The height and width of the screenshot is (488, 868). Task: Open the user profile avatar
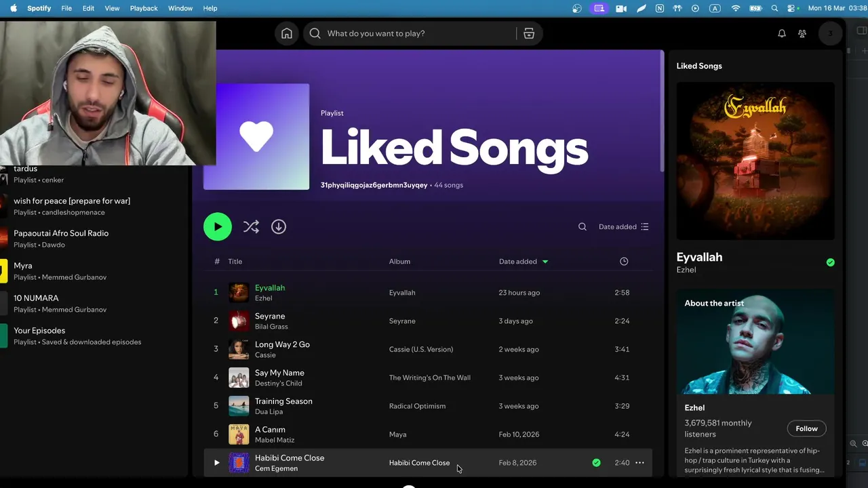pos(830,33)
